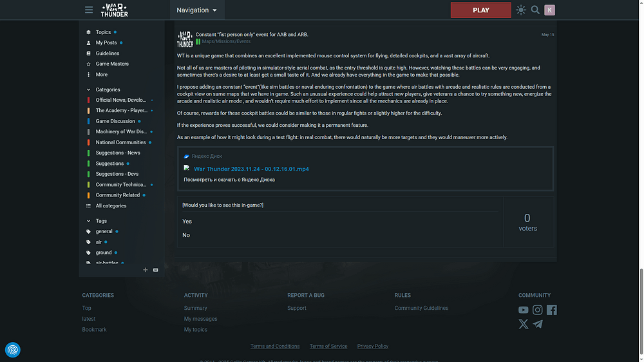Open Community Technical category
The image size is (644, 362).
tap(121, 184)
